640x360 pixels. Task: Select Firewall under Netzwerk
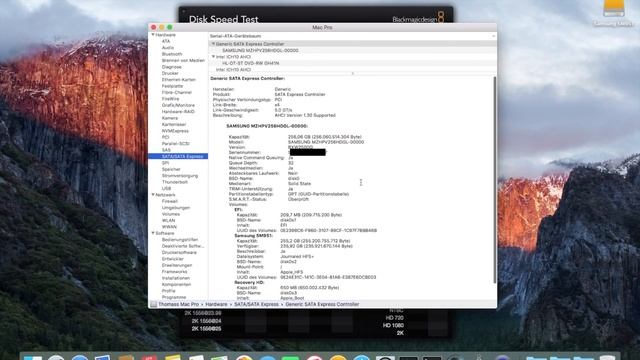(x=170, y=201)
